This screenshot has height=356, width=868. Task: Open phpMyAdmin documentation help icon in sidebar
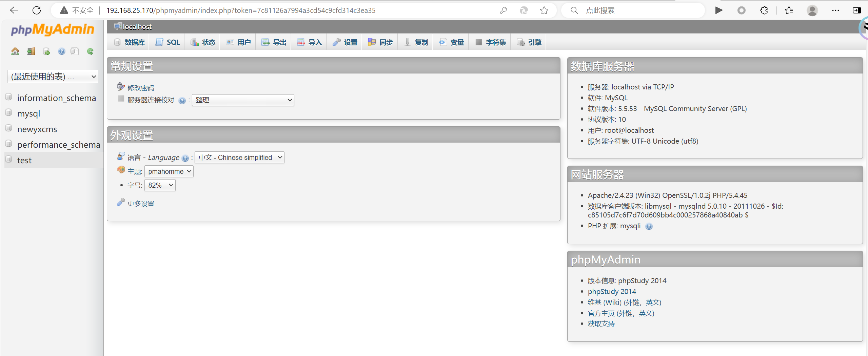(61, 51)
